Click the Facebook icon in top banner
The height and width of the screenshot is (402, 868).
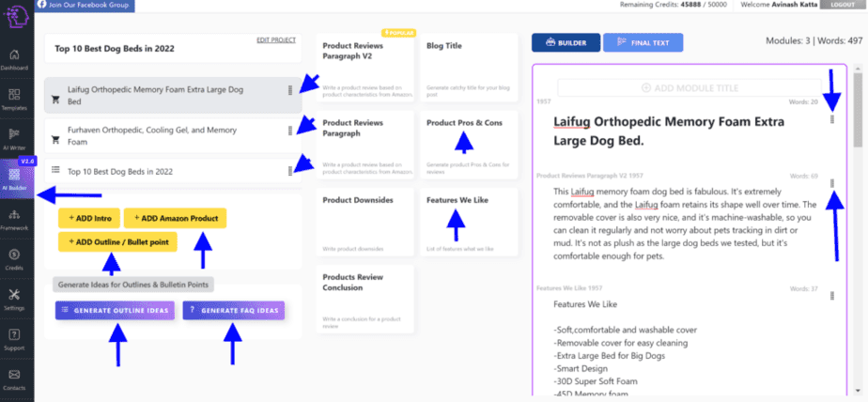click(42, 5)
